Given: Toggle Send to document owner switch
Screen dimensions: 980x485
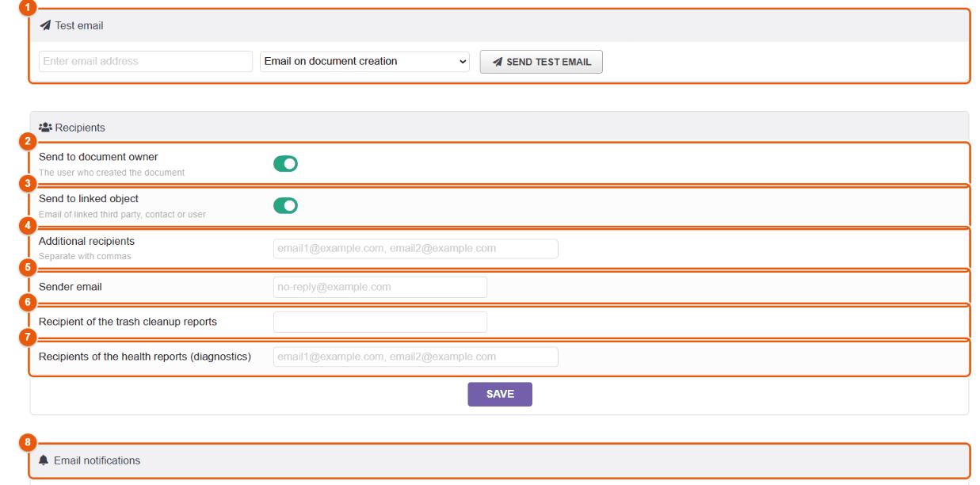Looking at the screenshot, I should (x=285, y=163).
